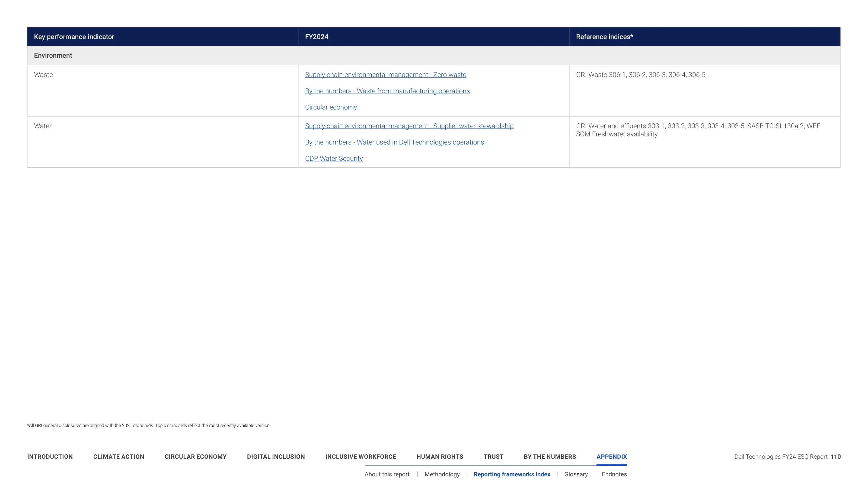The width and height of the screenshot is (868, 488).
Task: Select the Trust navigation tab
Action: (493, 457)
